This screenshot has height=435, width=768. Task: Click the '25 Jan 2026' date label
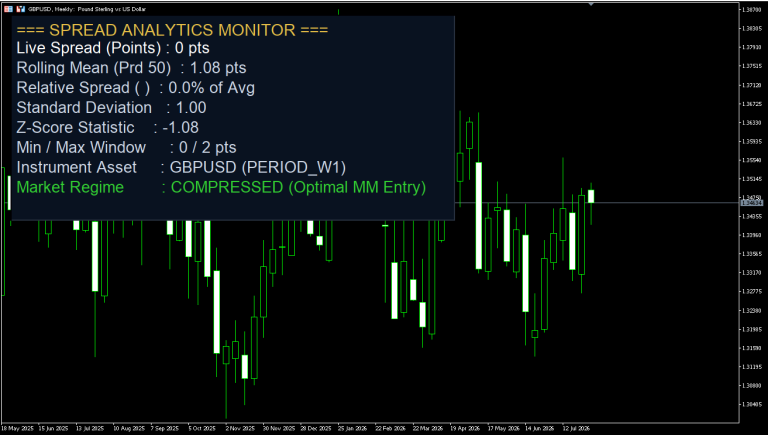[x=353, y=428]
